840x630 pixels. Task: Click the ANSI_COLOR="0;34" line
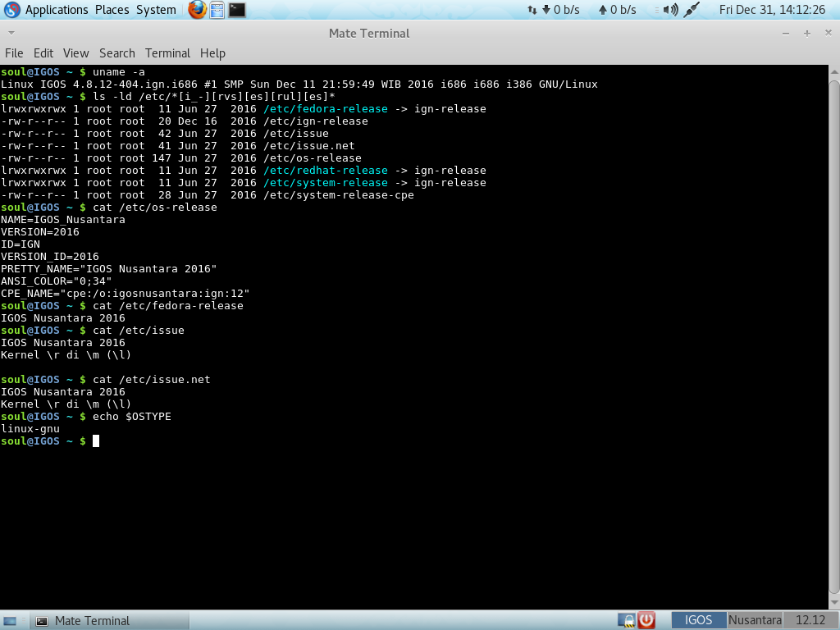pos(57,281)
